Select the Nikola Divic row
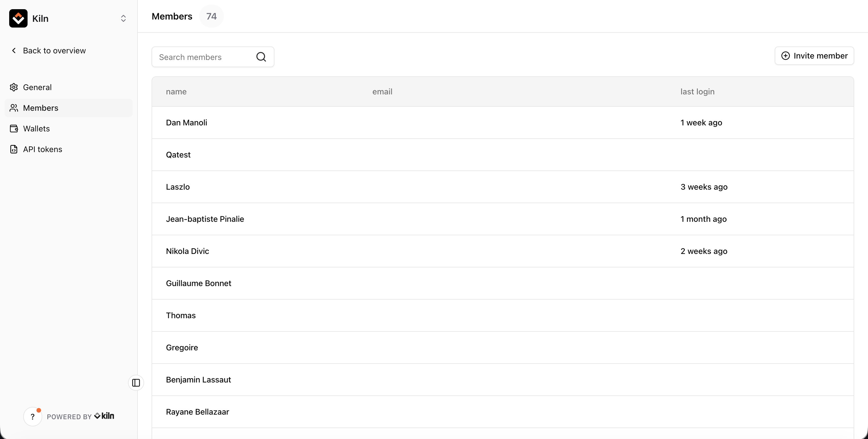 click(187, 251)
